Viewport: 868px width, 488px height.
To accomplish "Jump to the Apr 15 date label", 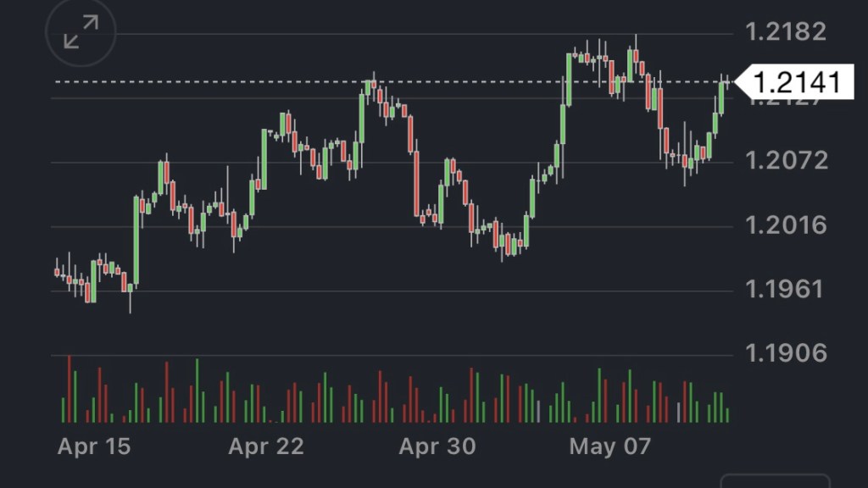I will click(94, 446).
